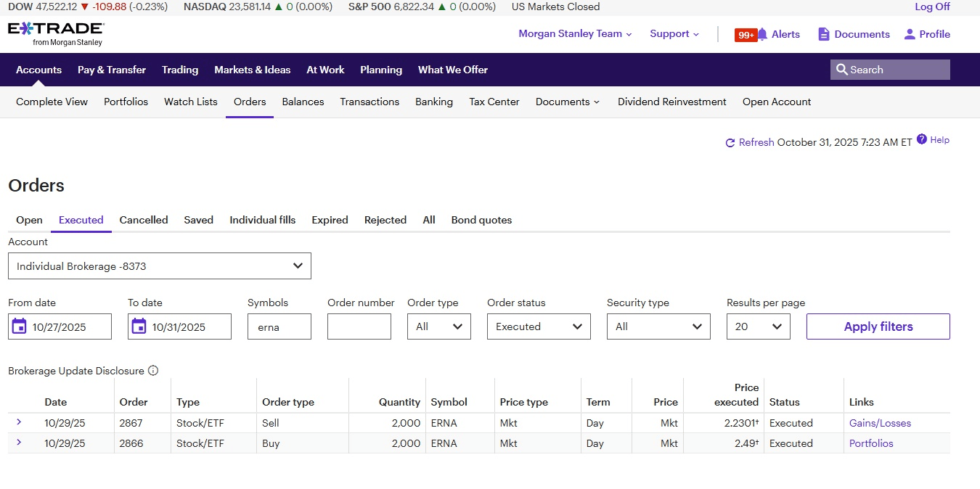Screen dimensions: 980x489
Task: Open the From date calendar icon
Action: click(x=20, y=326)
